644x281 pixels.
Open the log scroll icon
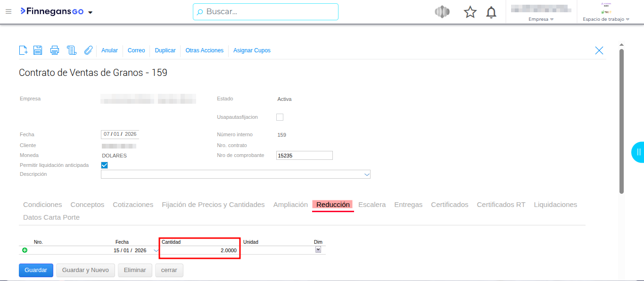pyautogui.click(x=71, y=50)
